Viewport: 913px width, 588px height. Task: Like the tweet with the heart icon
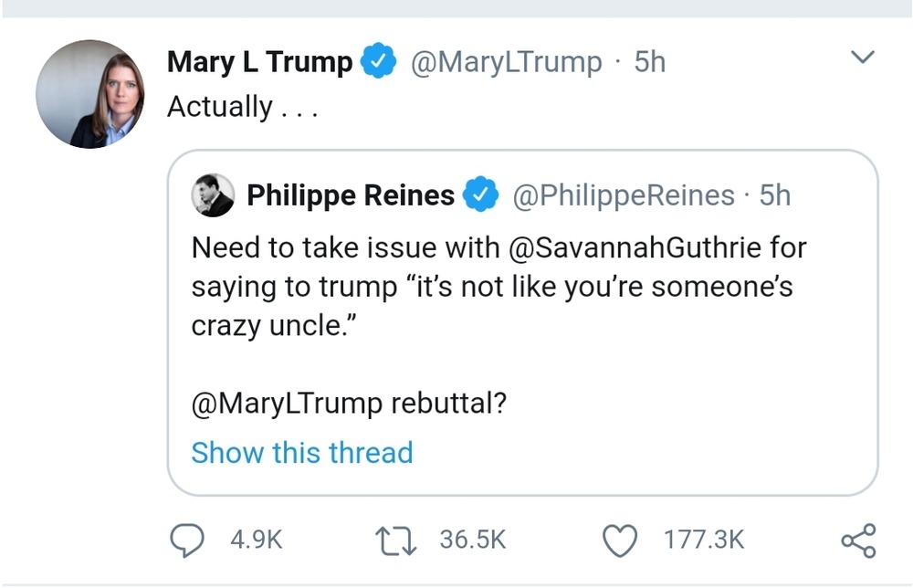tap(620, 541)
